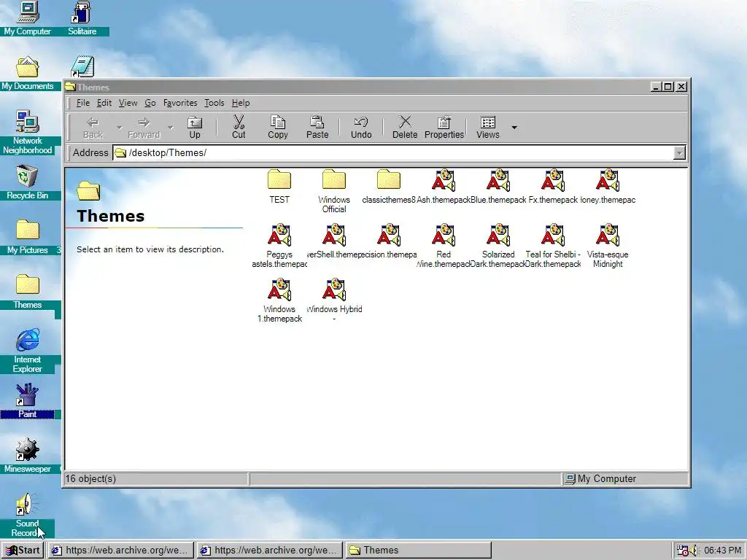Click the '16 object(s)' status bar text

[90, 478]
